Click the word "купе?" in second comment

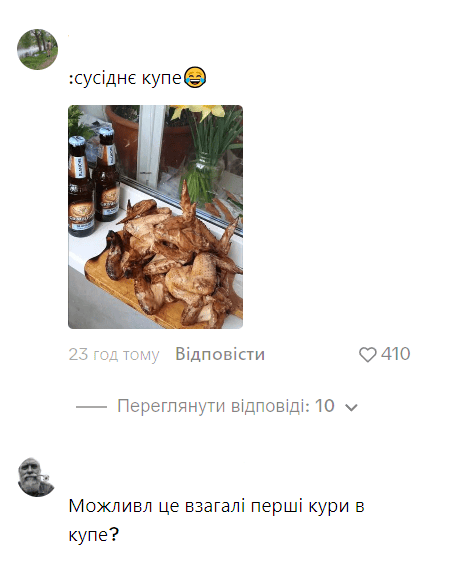click(94, 535)
